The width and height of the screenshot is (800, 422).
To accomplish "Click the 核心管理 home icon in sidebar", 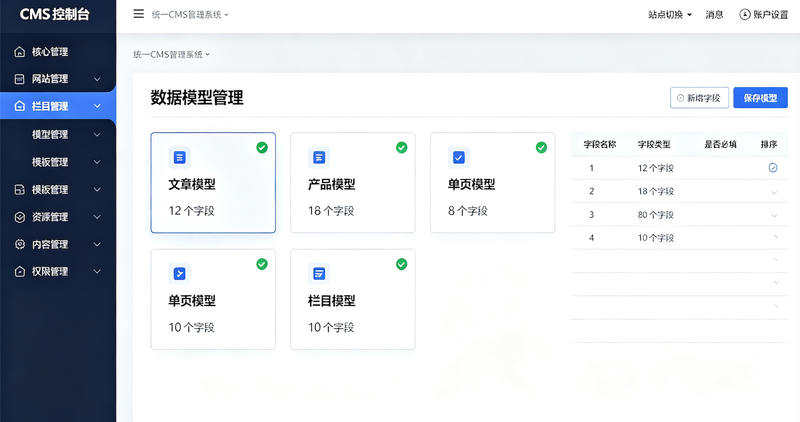I will coord(19,52).
